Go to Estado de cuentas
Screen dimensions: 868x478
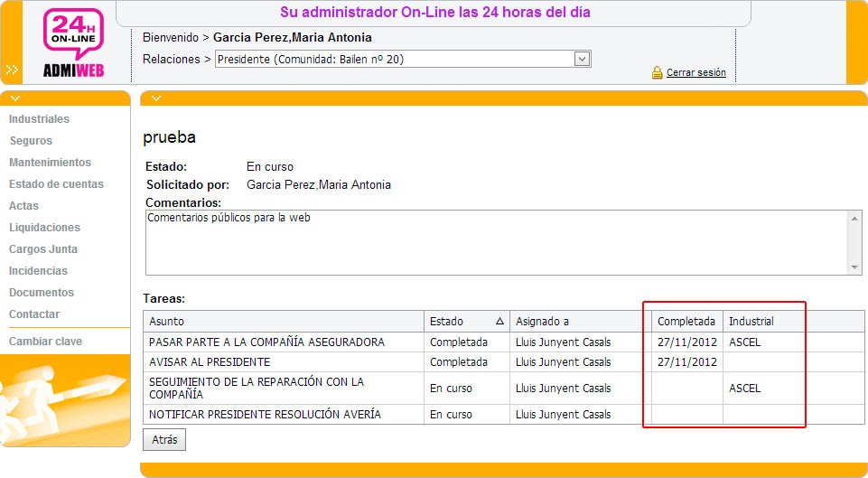(57, 184)
